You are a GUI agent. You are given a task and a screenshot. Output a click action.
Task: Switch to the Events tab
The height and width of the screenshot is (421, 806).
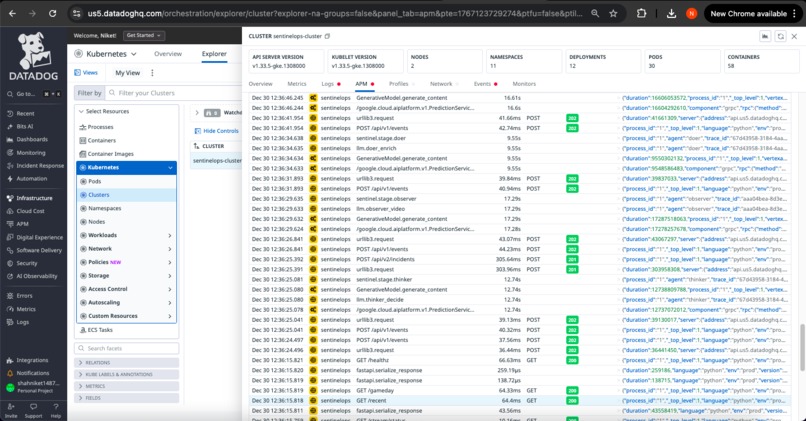[x=482, y=84]
